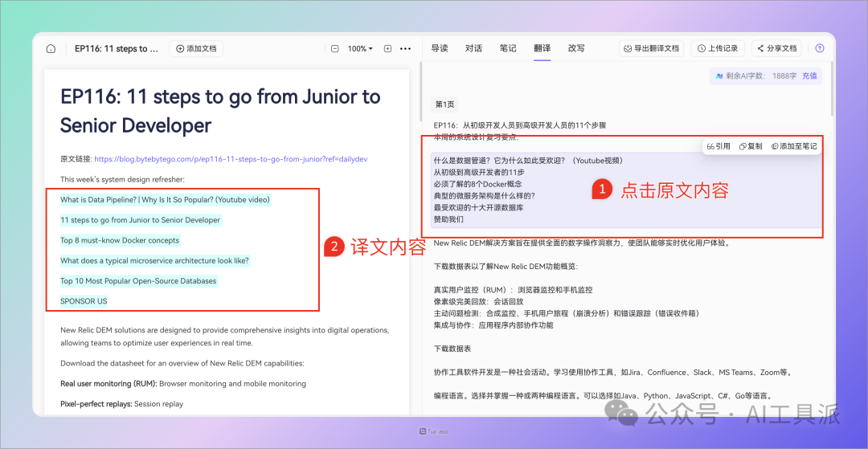
Task: Click the 协作工具软件开发 translated paragraph
Action: tap(612, 373)
